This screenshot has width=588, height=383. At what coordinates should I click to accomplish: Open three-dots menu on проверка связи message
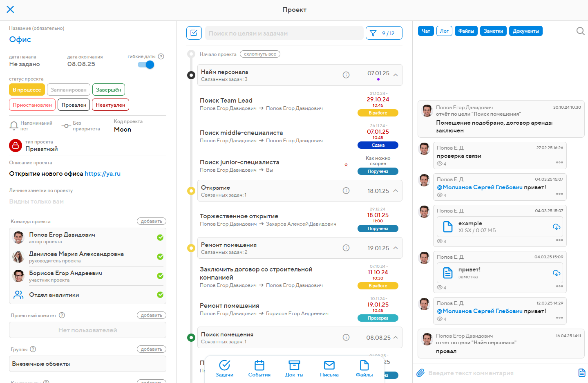tap(559, 162)
